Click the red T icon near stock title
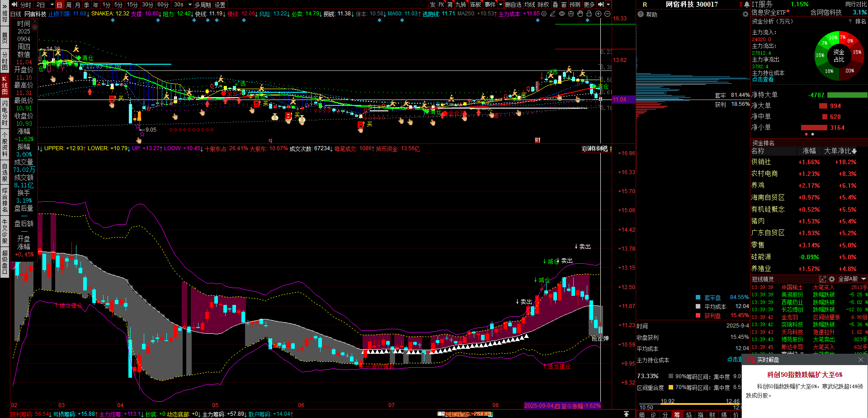 pos(741,5)
